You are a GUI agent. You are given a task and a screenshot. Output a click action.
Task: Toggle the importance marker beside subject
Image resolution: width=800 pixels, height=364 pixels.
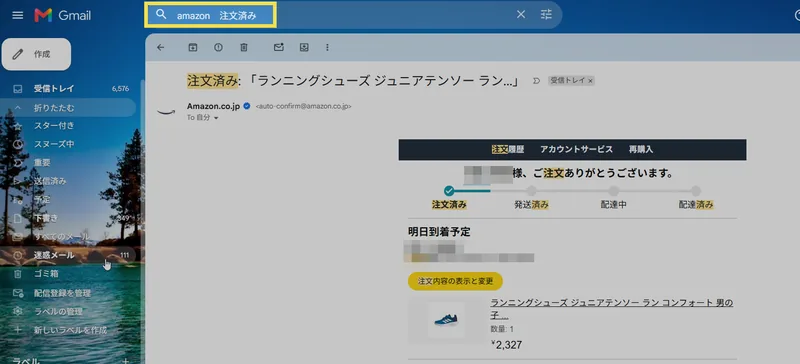click(x=536, y=81)
